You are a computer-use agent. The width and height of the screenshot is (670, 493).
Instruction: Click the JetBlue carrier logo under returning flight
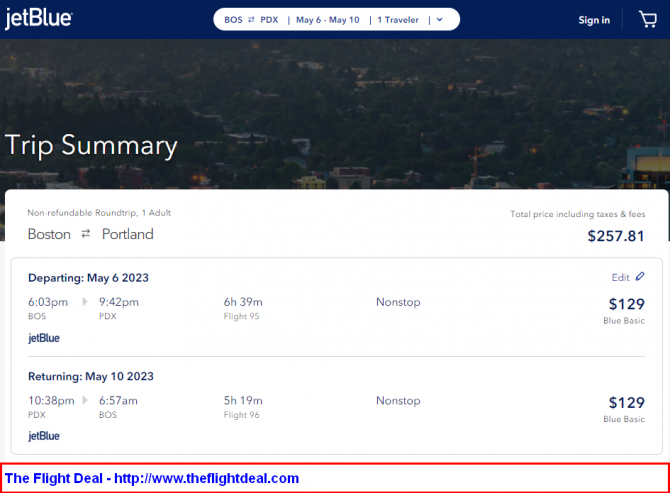[44, 436]
